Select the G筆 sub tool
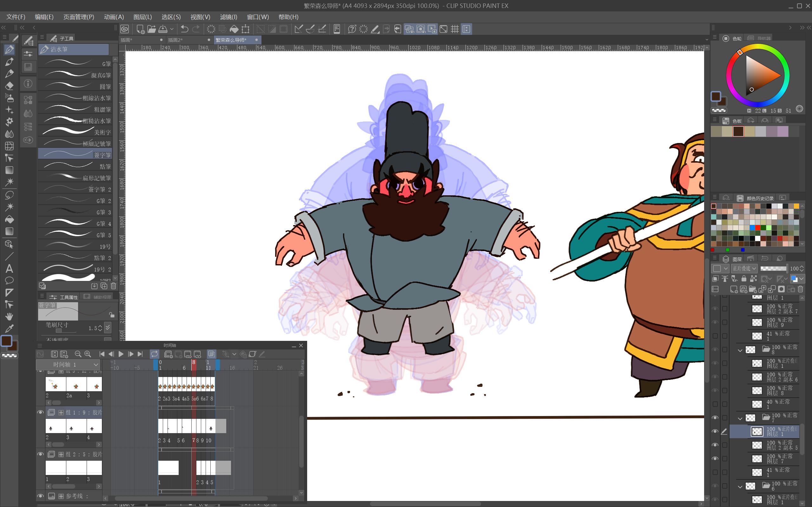This screenshot has width=812, height=507. [x=75, y=64]
